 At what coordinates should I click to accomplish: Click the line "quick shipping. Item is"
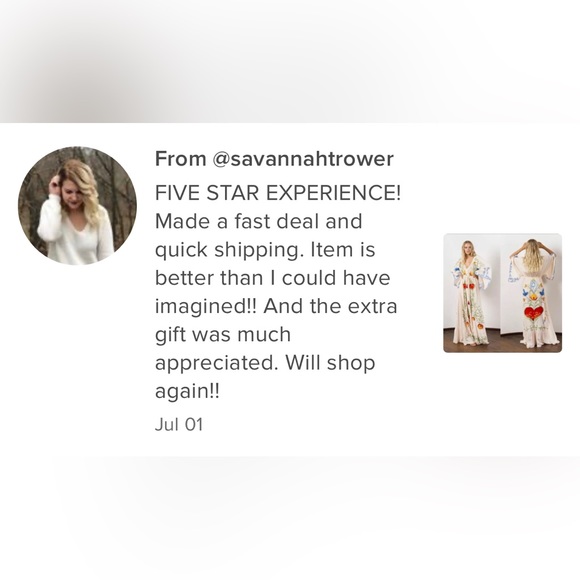pos(265,250)
